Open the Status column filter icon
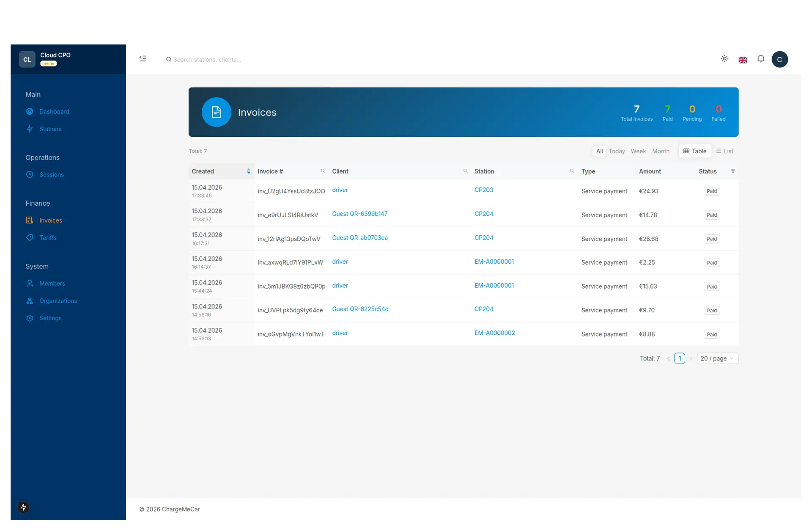The image size is (812, 532). tap(733, 171)
